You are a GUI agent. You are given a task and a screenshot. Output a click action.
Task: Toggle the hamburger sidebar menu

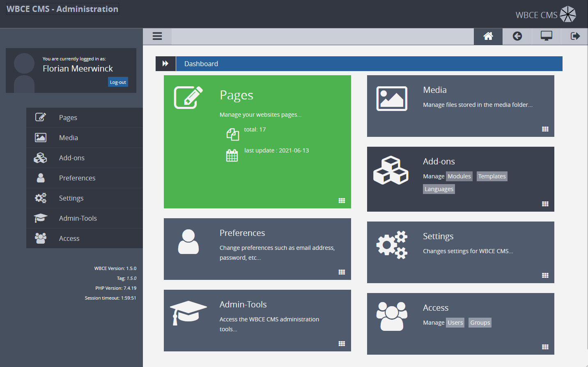click(157, 36)
